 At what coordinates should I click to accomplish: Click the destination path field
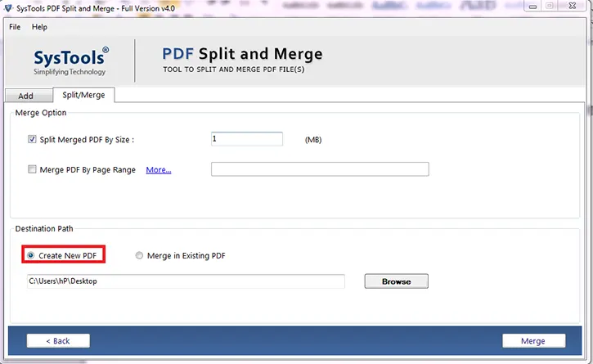(x=186, y=281)
